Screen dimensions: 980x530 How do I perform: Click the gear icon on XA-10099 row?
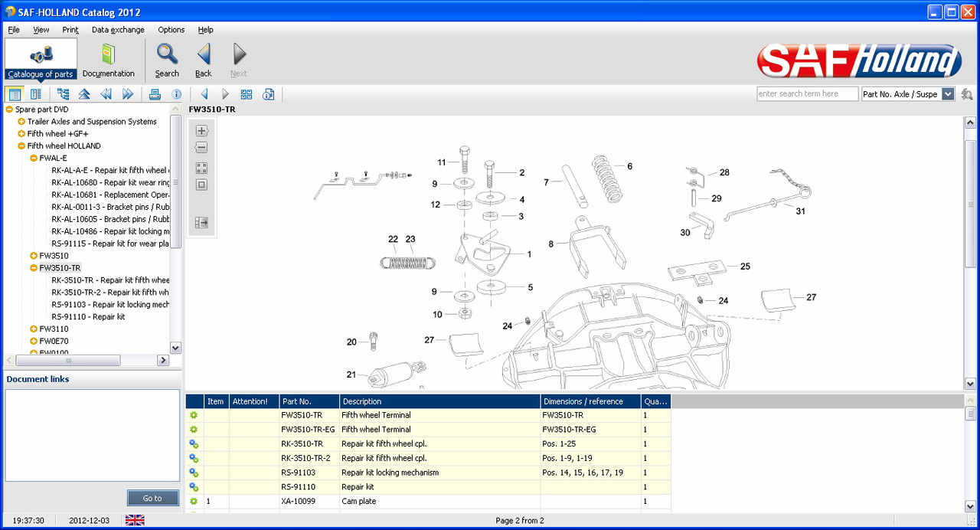194,502
